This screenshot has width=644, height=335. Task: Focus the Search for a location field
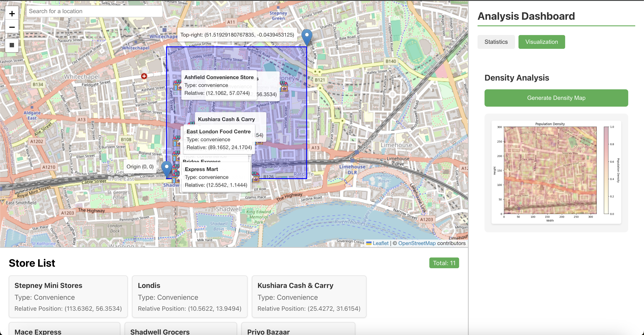coord(94,11)
